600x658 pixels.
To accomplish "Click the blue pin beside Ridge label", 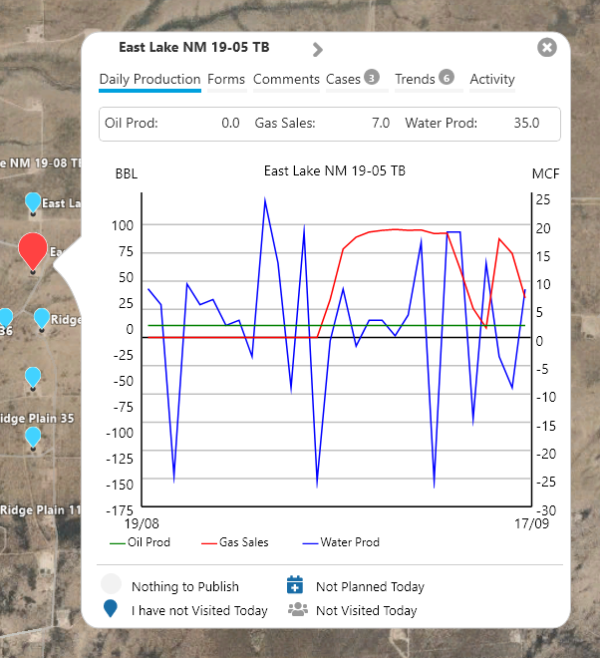I will coord(42,319).
